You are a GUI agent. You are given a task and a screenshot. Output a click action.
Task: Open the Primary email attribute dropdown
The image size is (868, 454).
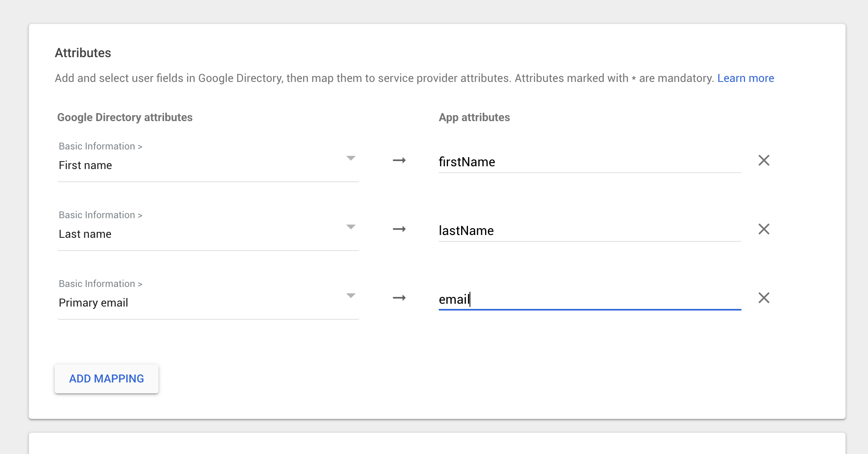coord(208,297)
